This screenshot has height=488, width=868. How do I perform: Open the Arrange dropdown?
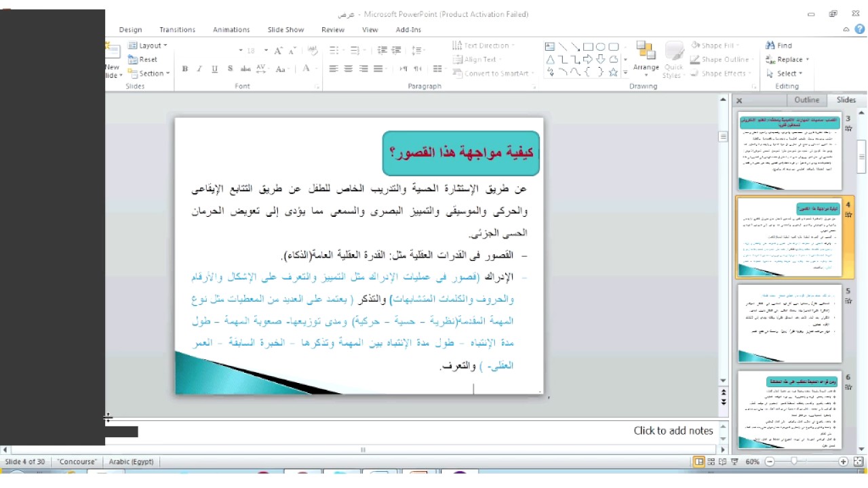(646, 60)
